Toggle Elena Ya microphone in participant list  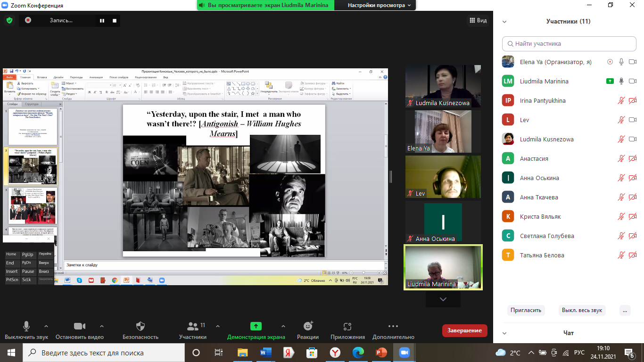(621, 62)
